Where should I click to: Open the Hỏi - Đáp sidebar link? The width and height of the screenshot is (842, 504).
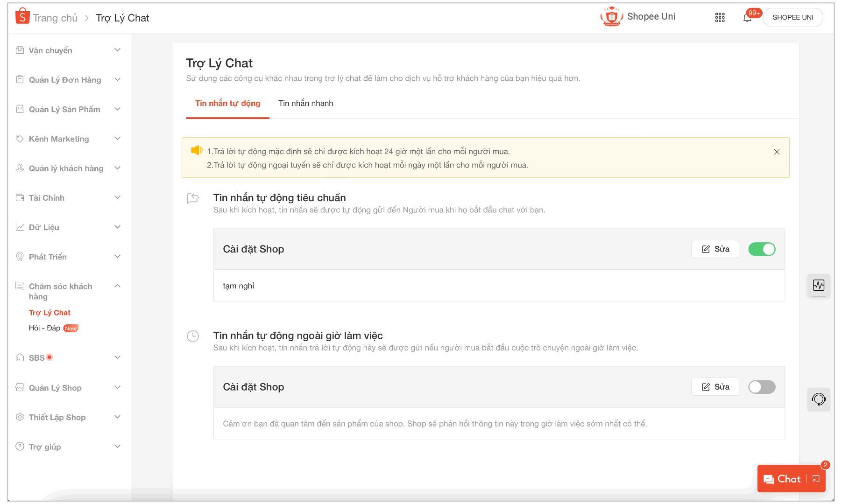45,328
